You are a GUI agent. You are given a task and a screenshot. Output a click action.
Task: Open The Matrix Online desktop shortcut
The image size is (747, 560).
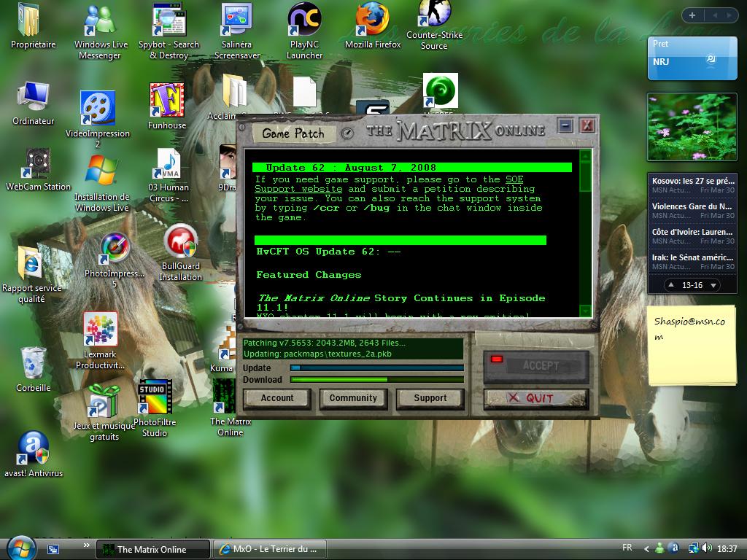pos(231,408)
